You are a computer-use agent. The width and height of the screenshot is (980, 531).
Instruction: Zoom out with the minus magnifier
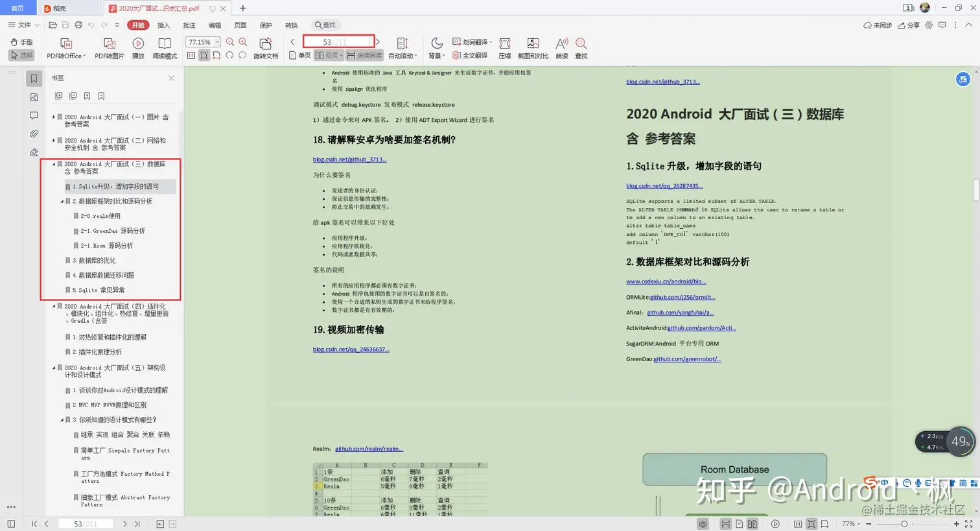click(230, 42)
